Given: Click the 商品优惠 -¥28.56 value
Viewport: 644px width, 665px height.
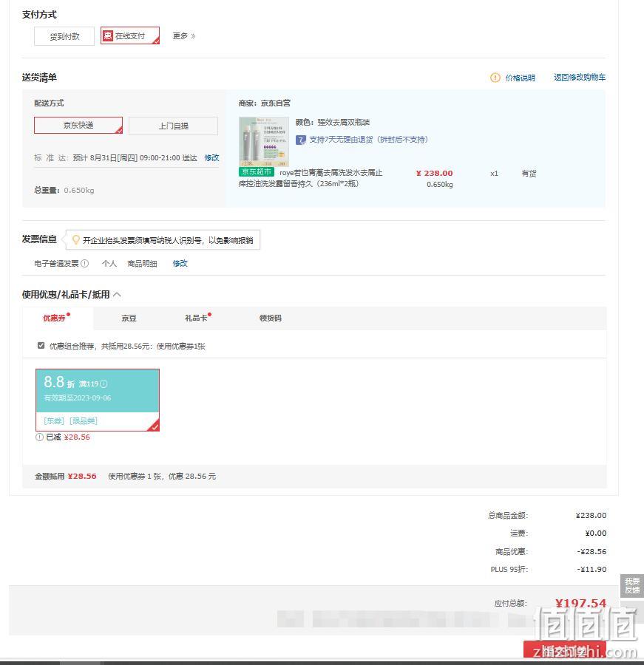Looking at the screenshot, I should coord(592,551).
